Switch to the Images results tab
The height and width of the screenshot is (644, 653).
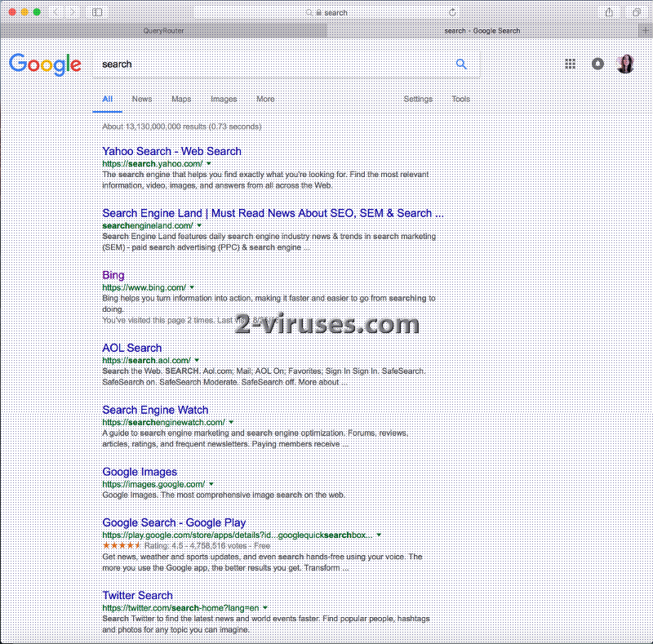[224, 99]
